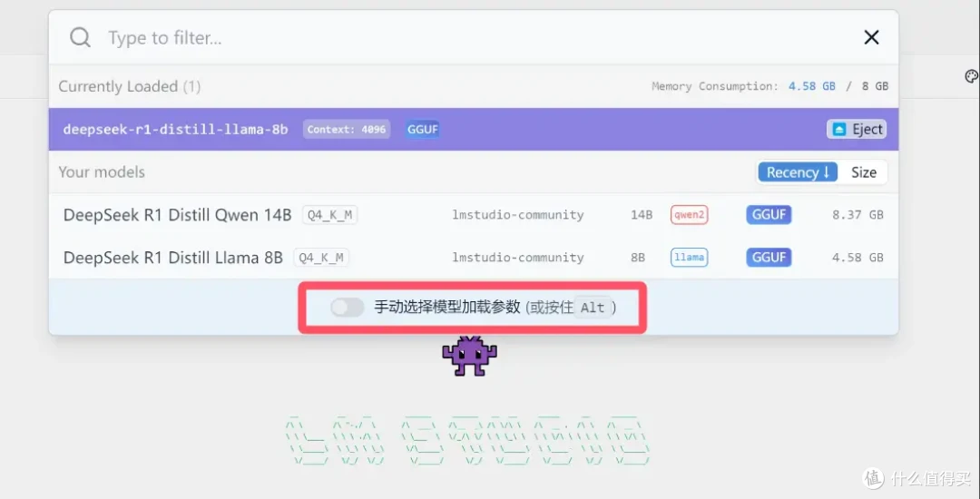Click the 'Context: 4096' badge

(347, 129)
